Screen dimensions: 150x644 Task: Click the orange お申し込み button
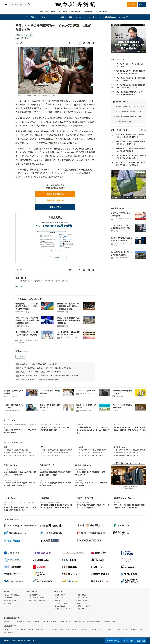pos(131,4)
